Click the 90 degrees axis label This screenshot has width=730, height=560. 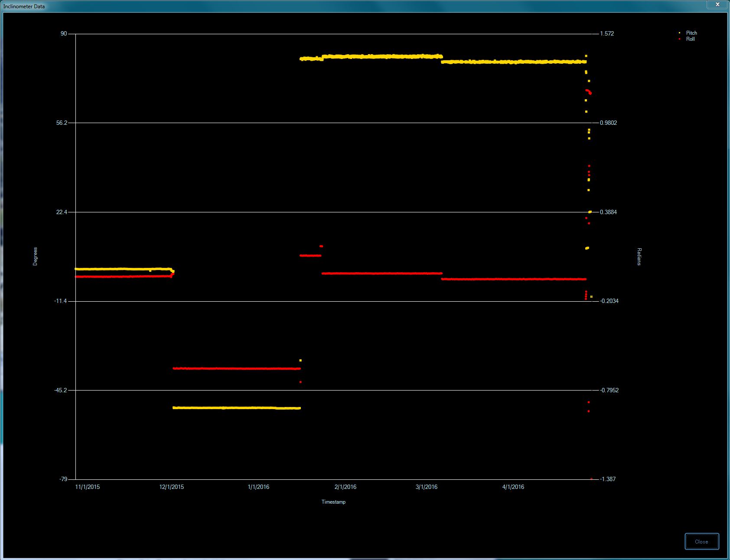click(64, 33)
